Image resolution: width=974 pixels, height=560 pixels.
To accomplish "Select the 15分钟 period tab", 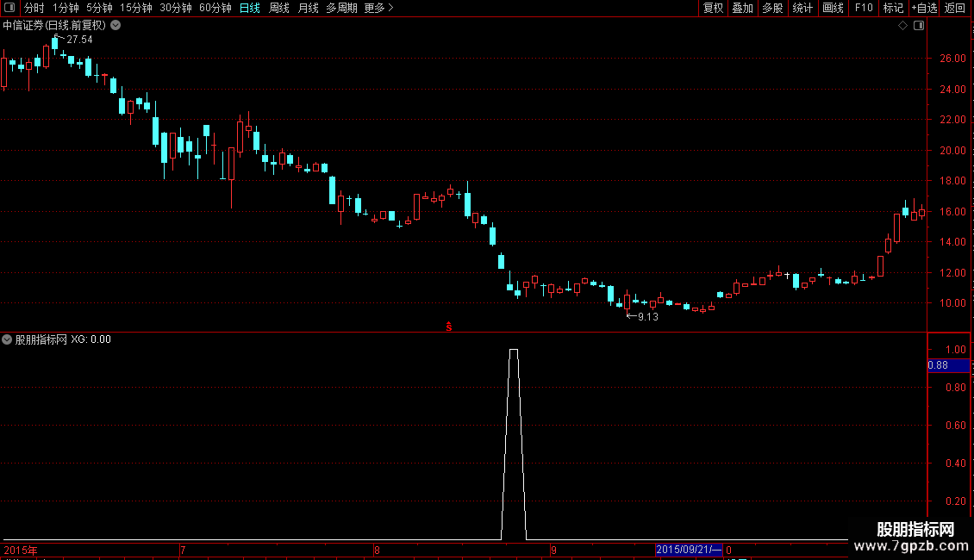I will [x=135, y=8].
